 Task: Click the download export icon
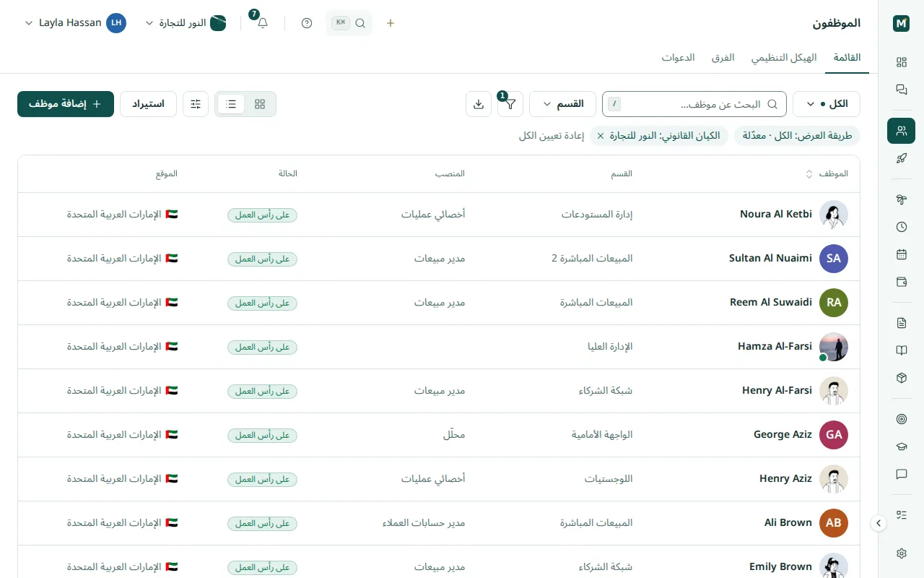pyautogui.click(x=479, y=104)
